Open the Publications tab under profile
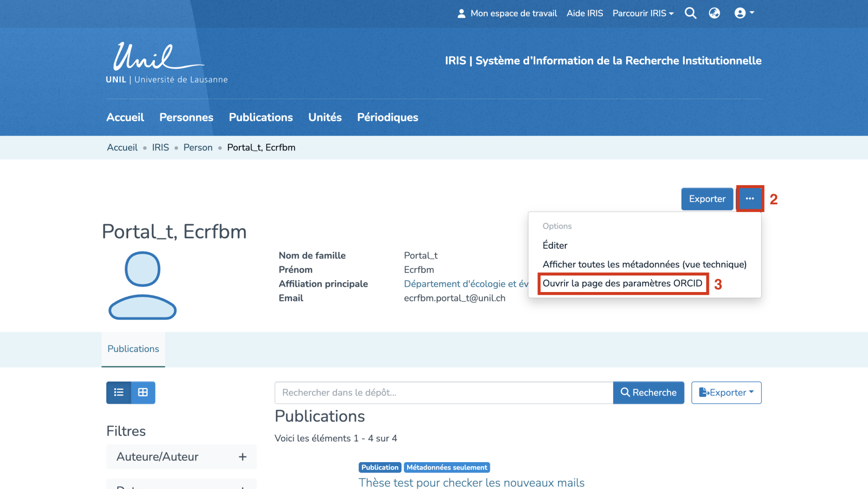The width and height of the screenshot is (868, 489). coord(133,349)
